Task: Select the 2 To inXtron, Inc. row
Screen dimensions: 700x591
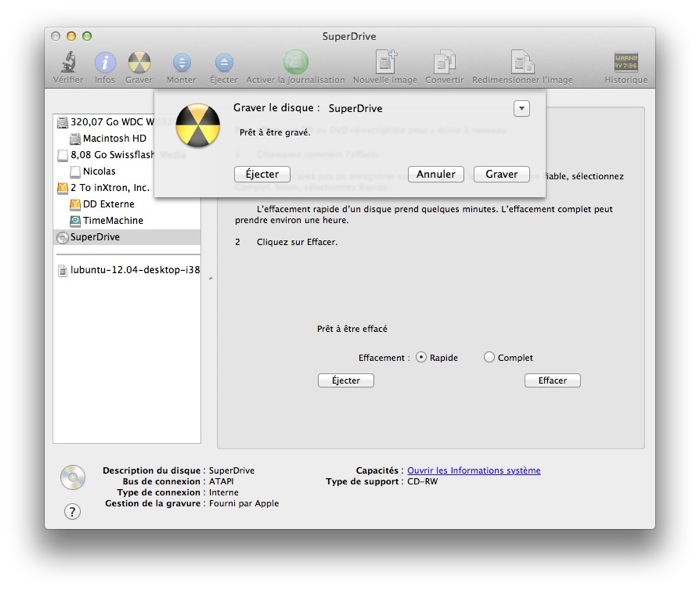Action: 127,188
